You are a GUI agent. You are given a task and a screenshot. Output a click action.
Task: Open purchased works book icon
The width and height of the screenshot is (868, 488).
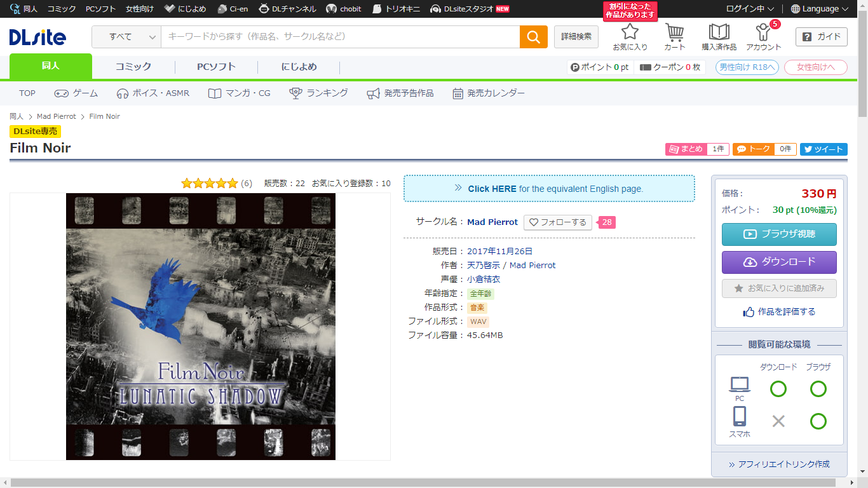pos(719,32)
